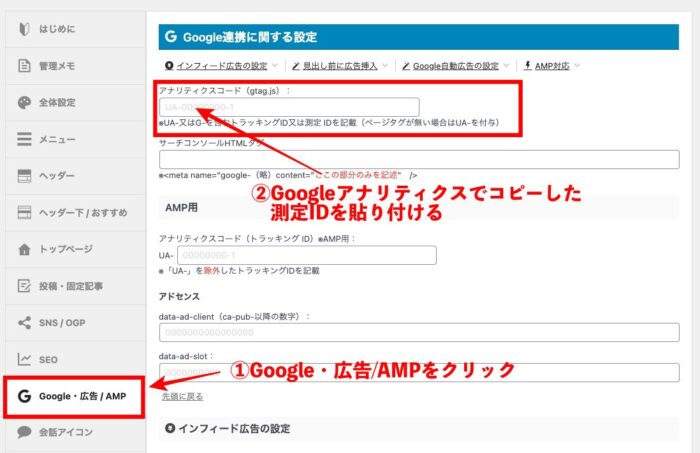Image resolution: width=700 pixels, height=453 pixels.
Task: Focus the アナリティクスコード (gtag.js) input field
Action: pyautogui.click(x=289, y=107)
